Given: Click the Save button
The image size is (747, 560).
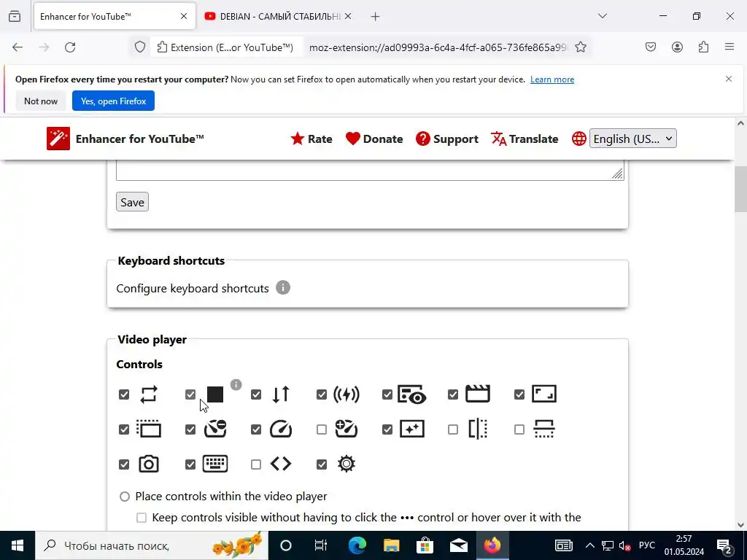Looking at the screenshot, I should click(132, 202).
